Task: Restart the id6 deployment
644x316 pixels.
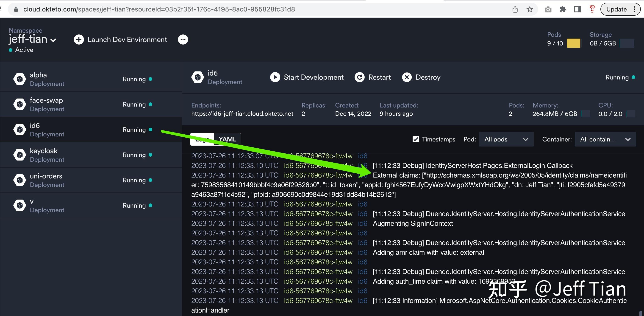Action: point(372,77)
